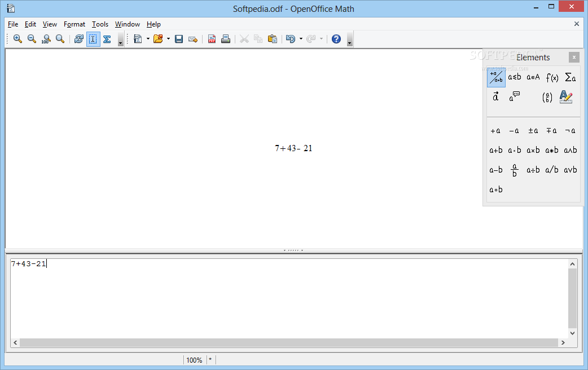
Task: Select the Attributes vector a category
Action: pyautogui.click(x=496, y=96)
